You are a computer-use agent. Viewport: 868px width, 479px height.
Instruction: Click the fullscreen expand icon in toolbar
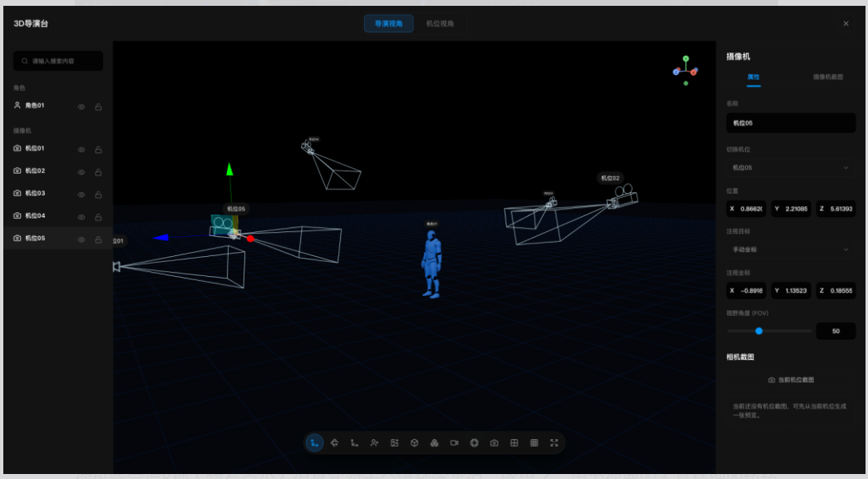(554, 443)
